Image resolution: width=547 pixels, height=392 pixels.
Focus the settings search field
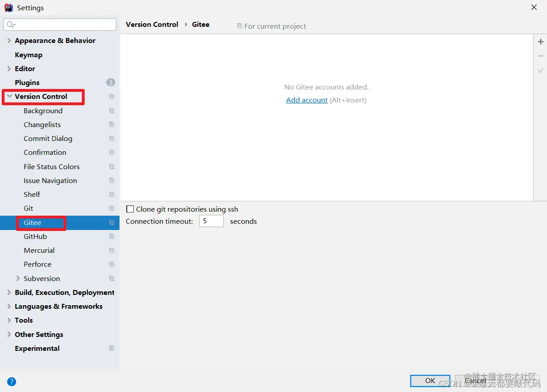tap(60, 25)
